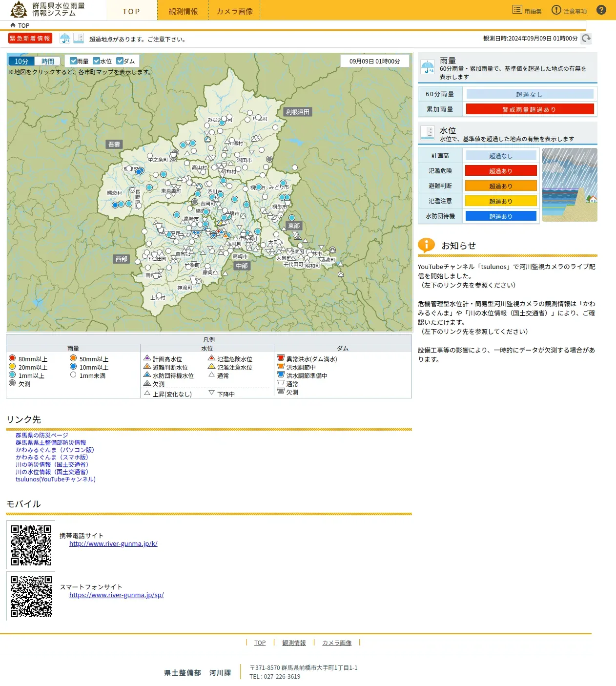Open the river-gunma.jp/k/ mobile link

click(113, 543)
